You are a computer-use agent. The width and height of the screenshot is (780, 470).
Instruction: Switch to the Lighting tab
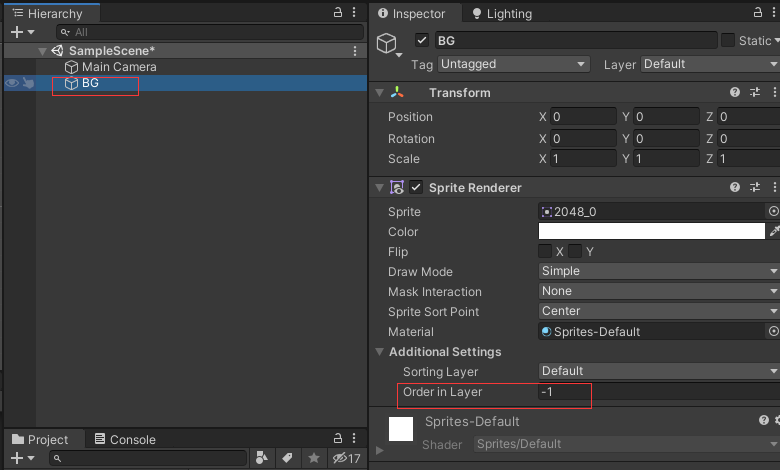click(x=502, y=13)
